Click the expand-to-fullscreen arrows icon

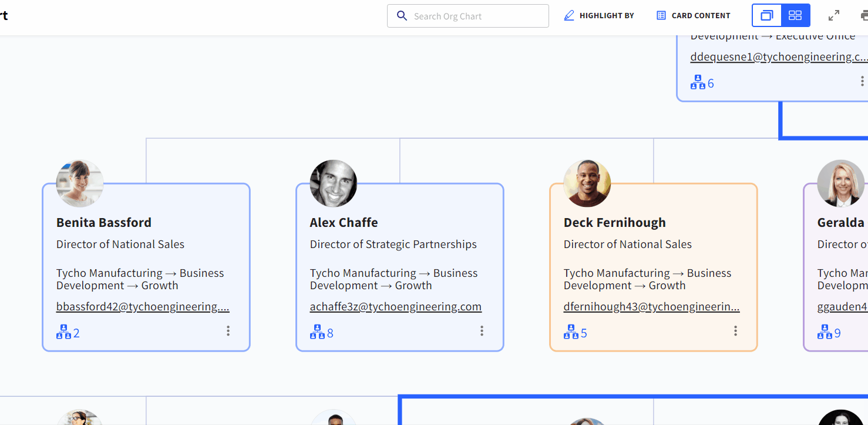pyautogui.click(x=833, y=15)
